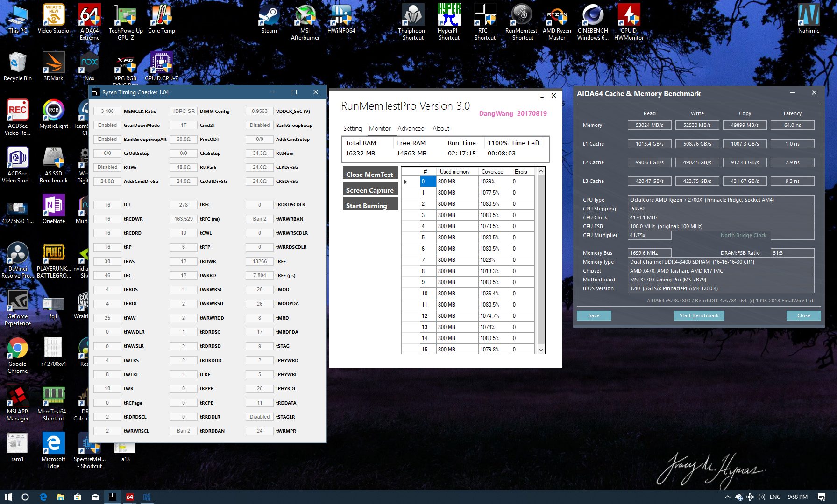The height and width of the screenshot is (504, 837).
Task: Click Coverage column header in memtest table
Action: [x=495, y=171]
